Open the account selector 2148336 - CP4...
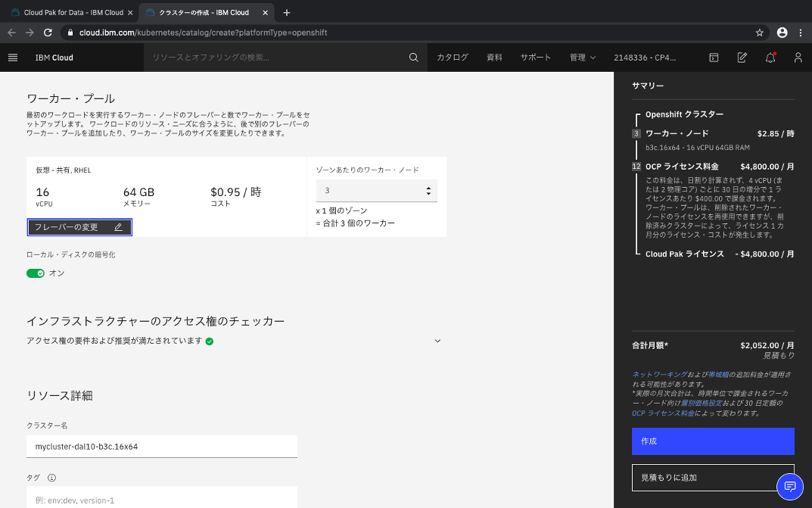This screenshot has height=508, width=812. pos(645,58)
